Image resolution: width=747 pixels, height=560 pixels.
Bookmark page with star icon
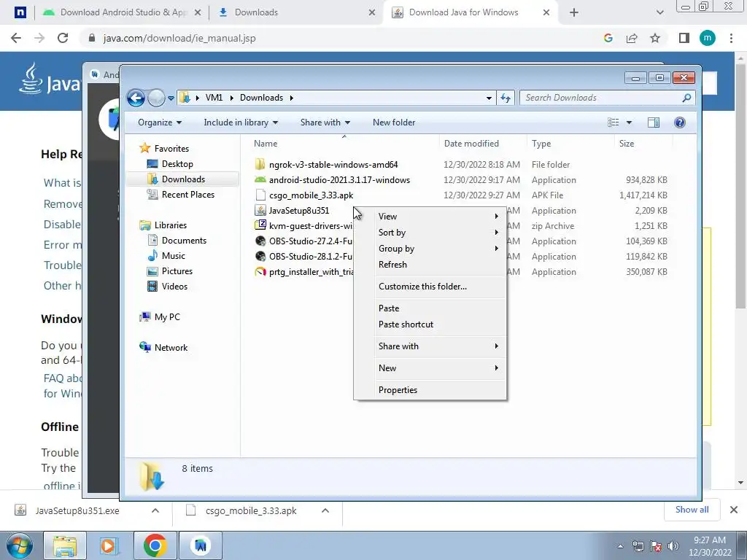[x=655, y=38]
